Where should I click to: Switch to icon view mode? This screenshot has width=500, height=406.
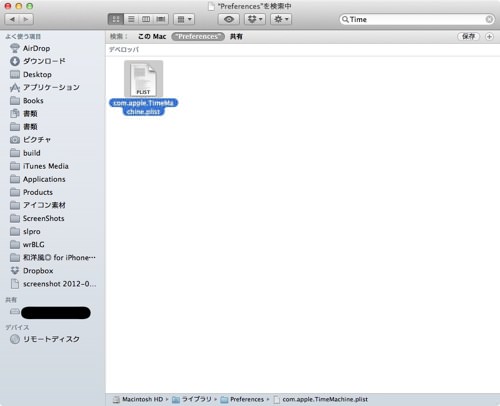116,19
